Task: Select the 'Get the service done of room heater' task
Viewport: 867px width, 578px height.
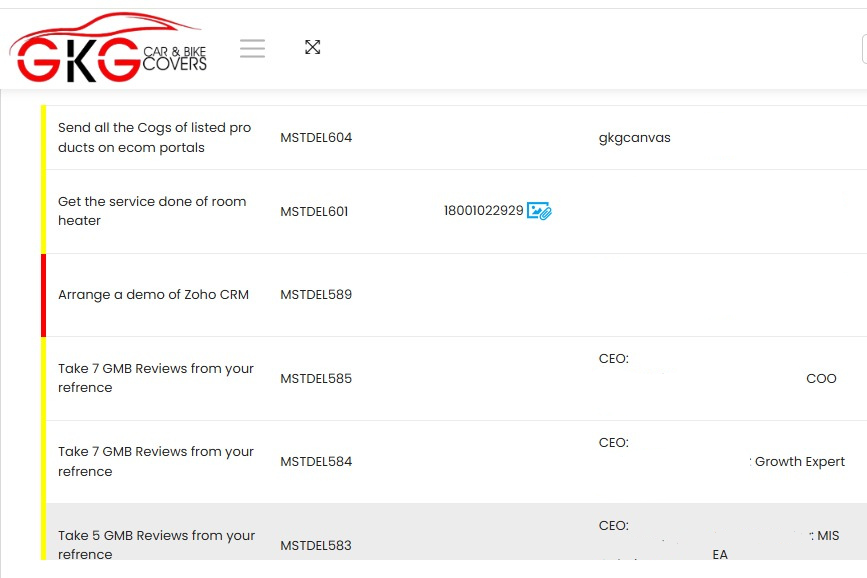Action: coord(152,211)
